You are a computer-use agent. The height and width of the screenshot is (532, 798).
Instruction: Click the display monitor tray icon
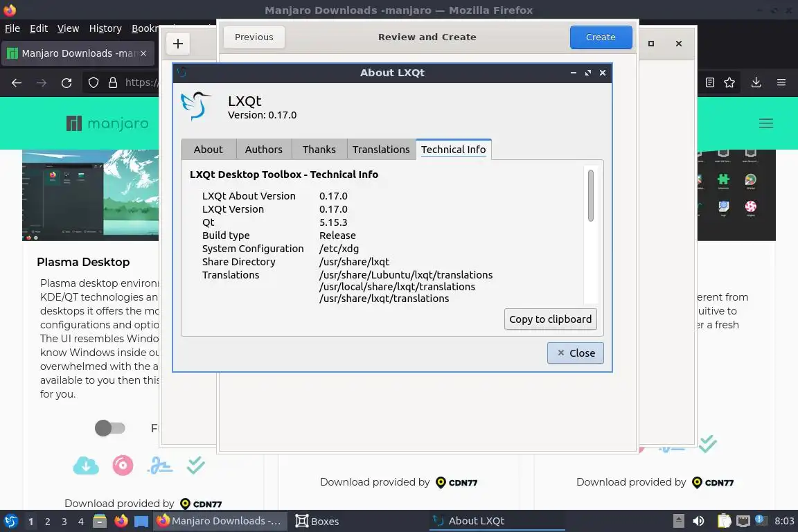743,521
